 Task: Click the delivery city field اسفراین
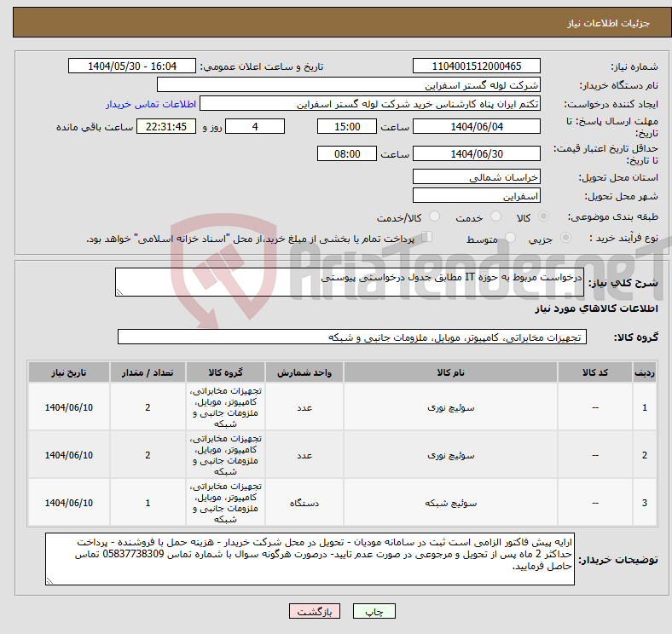click(477, 196)
